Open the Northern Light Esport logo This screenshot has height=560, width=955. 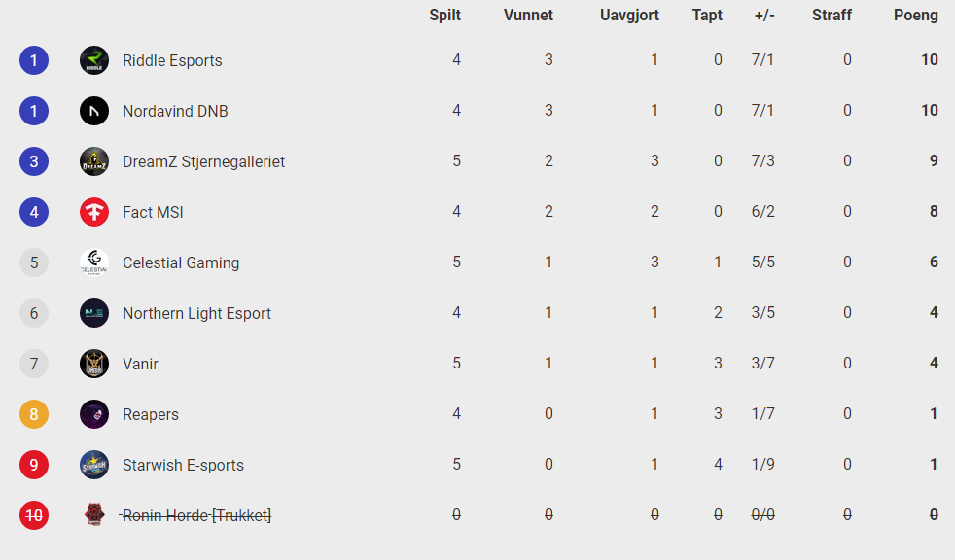click(94, 313)
